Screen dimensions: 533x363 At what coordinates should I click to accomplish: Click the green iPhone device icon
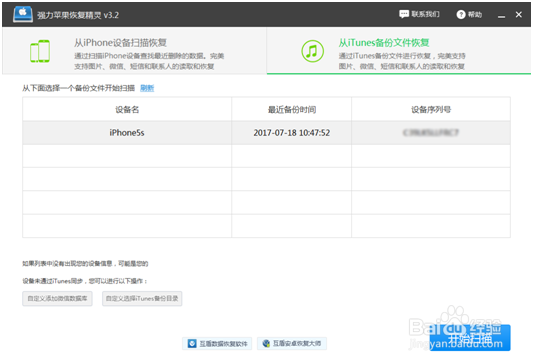click(x=40, y=51)
